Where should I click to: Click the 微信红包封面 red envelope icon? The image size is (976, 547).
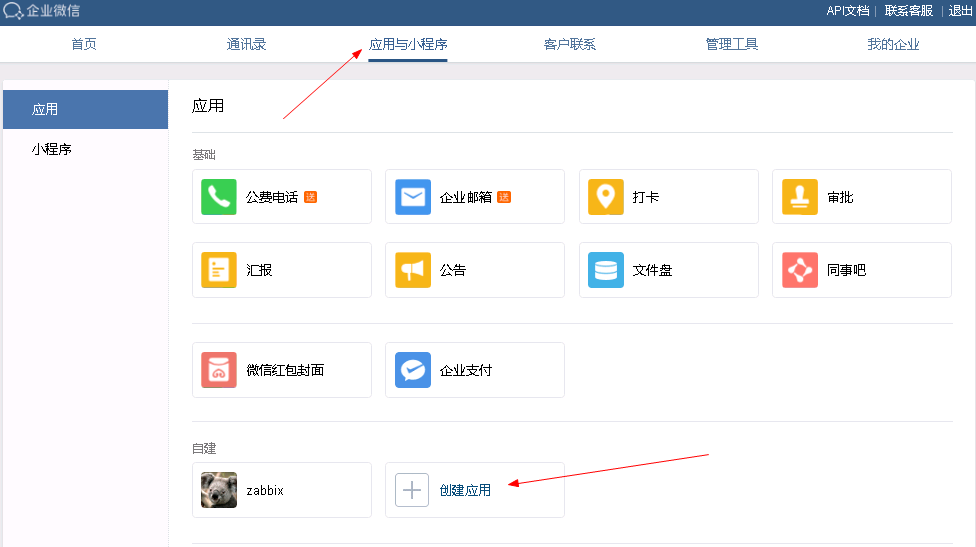[218, 370]
